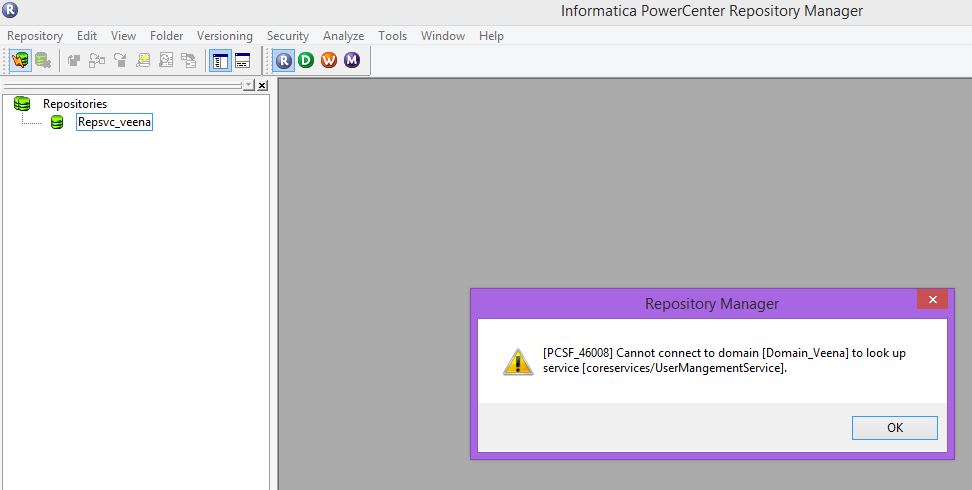Screen dimensions: 972x490
Task: Click the Connect to repository toolbar icon
Action: pyautogui.click(x=20, y=60)
